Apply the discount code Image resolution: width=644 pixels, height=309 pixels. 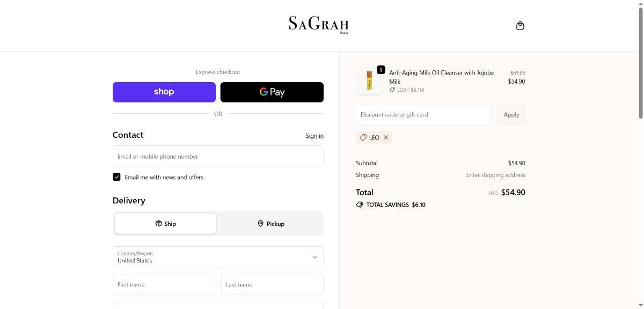(x=511, y=115)
